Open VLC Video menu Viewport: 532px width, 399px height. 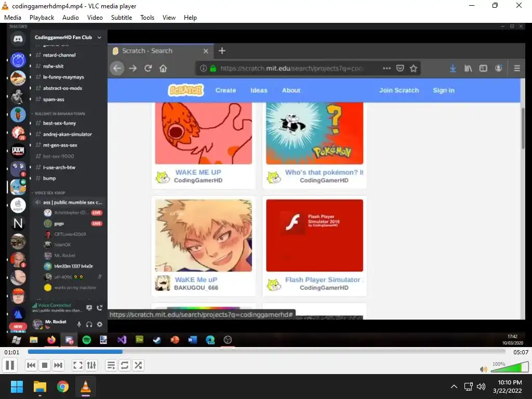coord(95,18)
